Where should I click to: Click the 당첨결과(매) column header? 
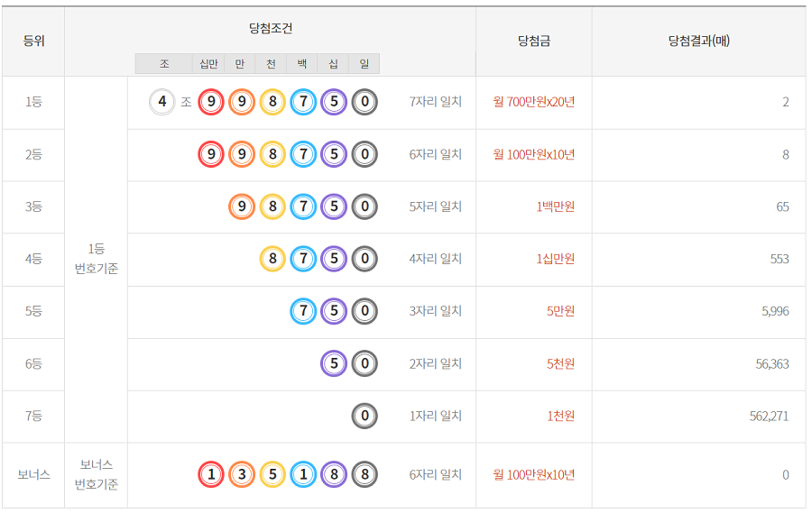click(x=698, y=41)
